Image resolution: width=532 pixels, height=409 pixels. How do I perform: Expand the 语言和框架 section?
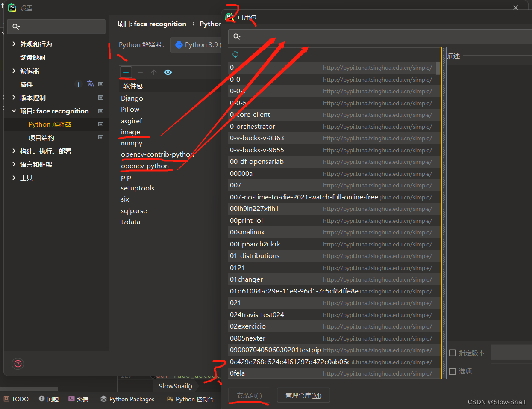tap(14, 164)
